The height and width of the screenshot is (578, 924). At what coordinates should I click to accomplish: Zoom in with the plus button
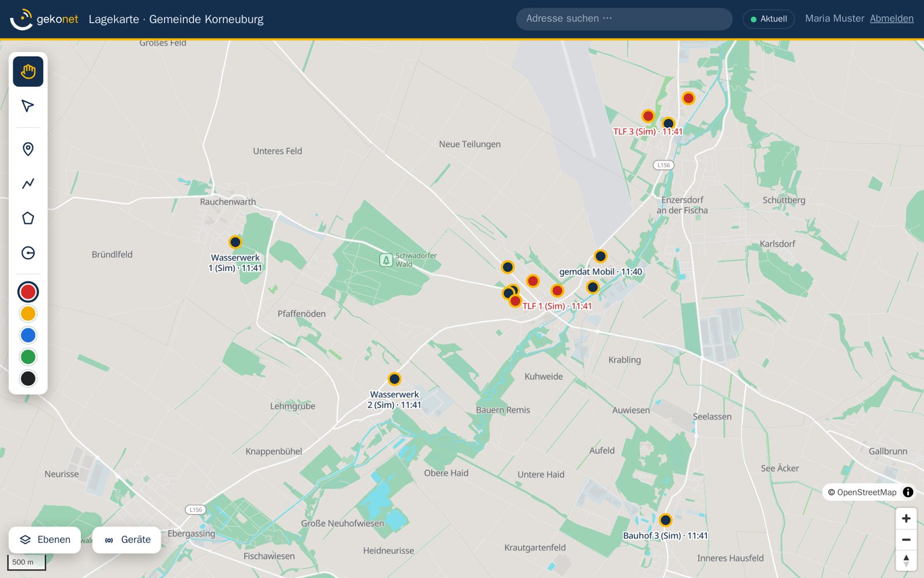[906, 518]
